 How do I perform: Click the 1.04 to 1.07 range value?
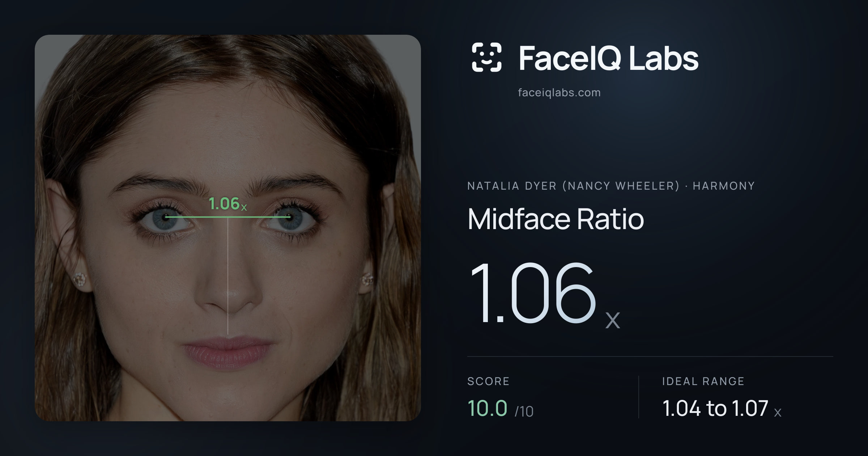[x=722, y=409]
